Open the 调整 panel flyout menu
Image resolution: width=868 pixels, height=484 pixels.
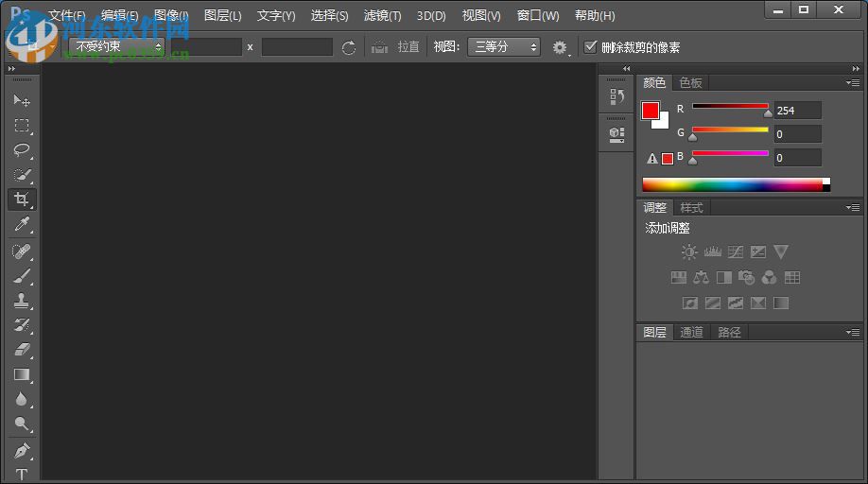coord(853,207)
